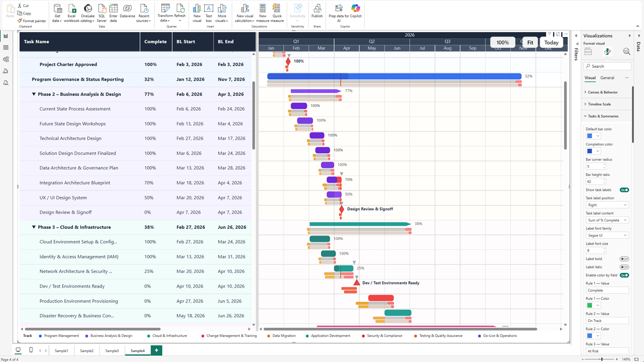Switch to Model view in the left sidebar
This screenshot has height=362, width=644.
(7, 59)
